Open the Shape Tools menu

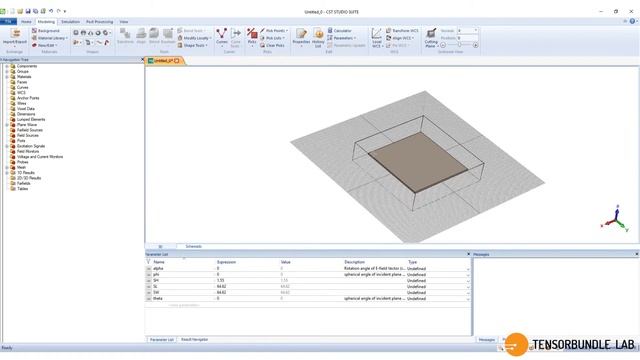[193, 45]
